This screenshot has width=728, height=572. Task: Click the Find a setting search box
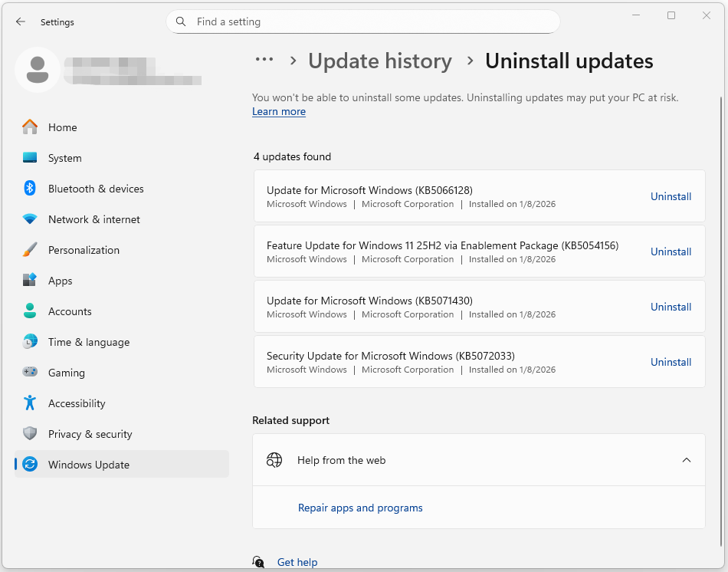click(x=363, y=21)
